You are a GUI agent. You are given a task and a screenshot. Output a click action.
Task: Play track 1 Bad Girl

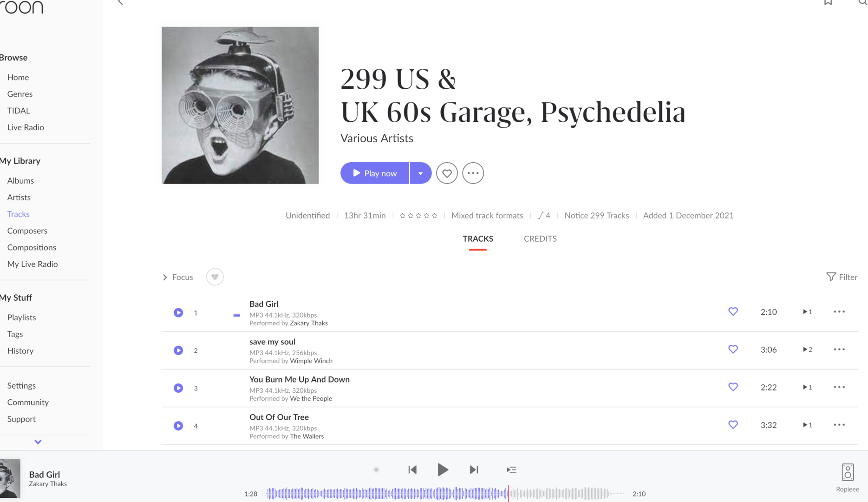[x=178, y=313]
